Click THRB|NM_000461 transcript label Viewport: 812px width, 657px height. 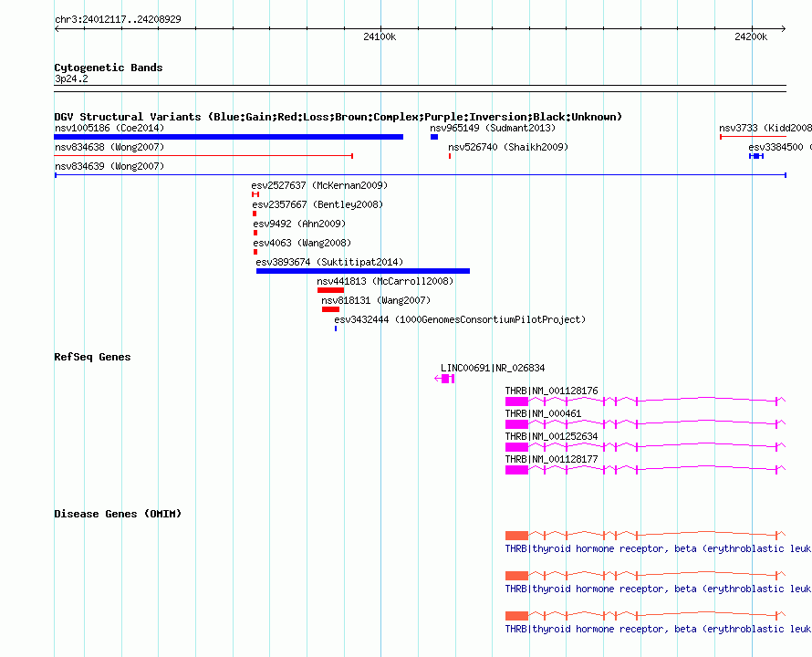coord(543,413)
